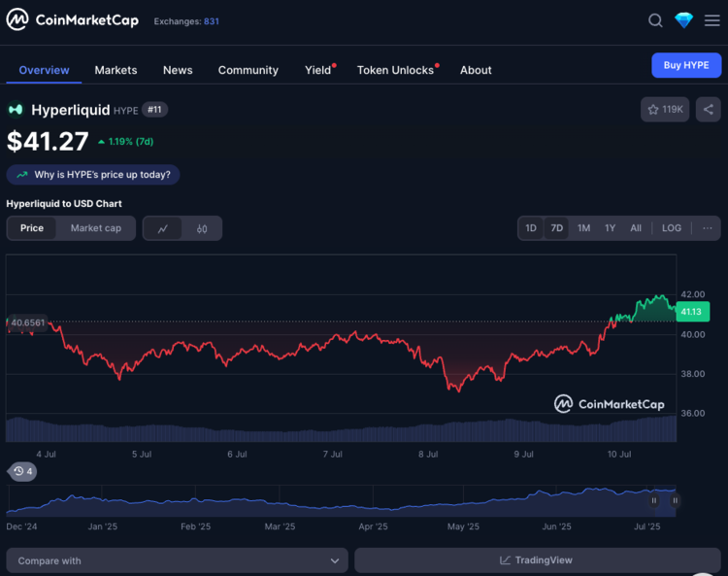
Task: Click the Hyperliquid coin logo icon
Action: click(x=16, y=110)
